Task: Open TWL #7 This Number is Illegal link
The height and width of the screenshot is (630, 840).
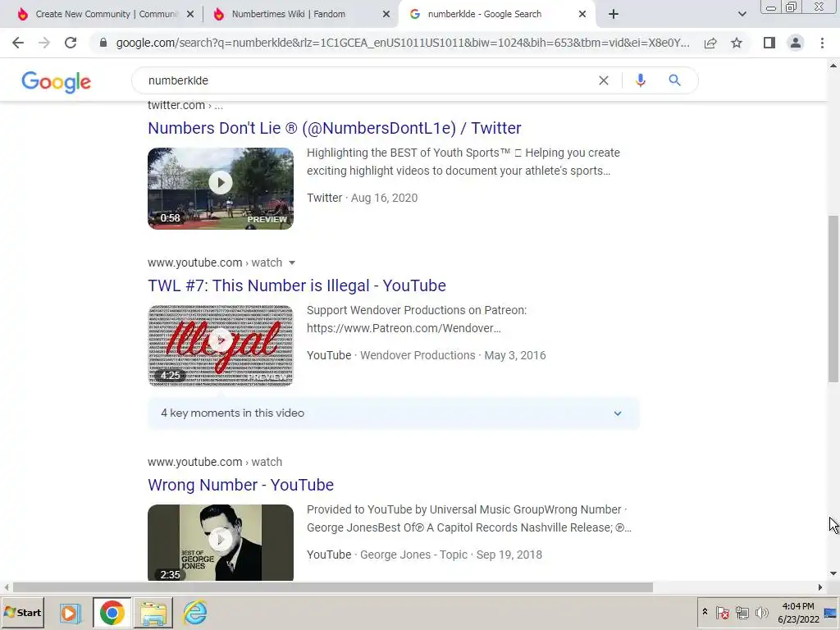Action: tap(297, 285)
